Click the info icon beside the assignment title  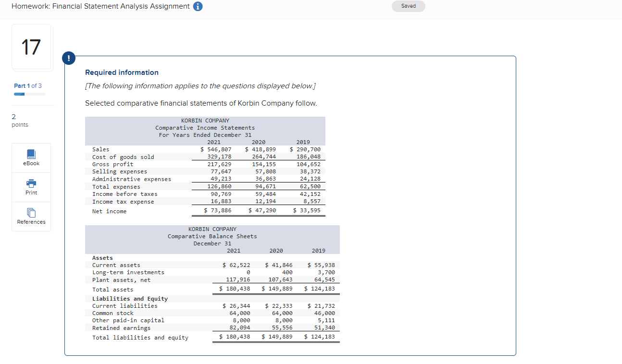[198, 6]
